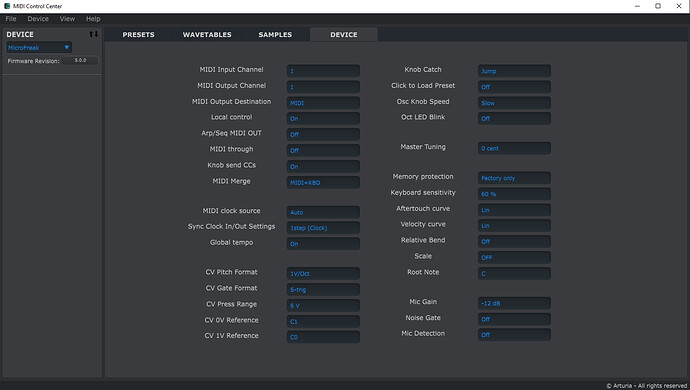Click the MIDI Control Center app icon
Viewport: 690px width, 390px height.
point(7,6)
